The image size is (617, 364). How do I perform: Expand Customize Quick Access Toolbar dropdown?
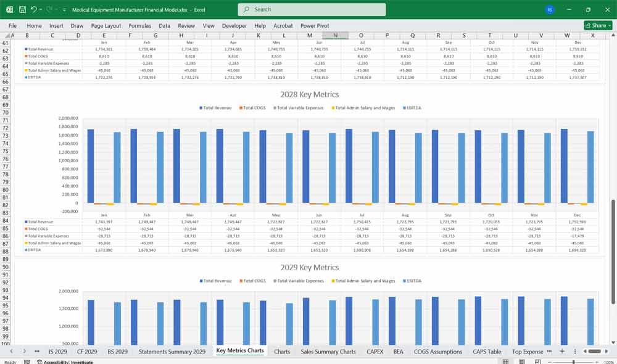click(64, 10)
